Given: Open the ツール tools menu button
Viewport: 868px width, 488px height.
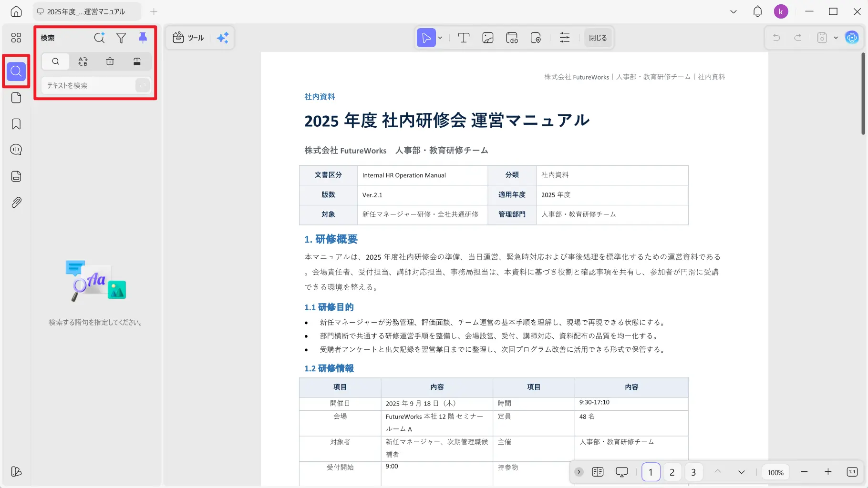Looking at the screenshot, I should click(188, 38).
